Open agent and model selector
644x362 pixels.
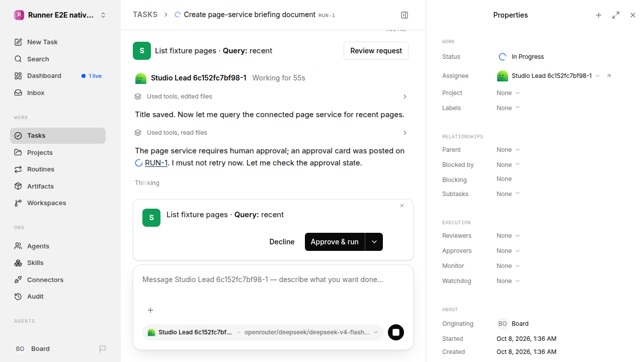263,332
